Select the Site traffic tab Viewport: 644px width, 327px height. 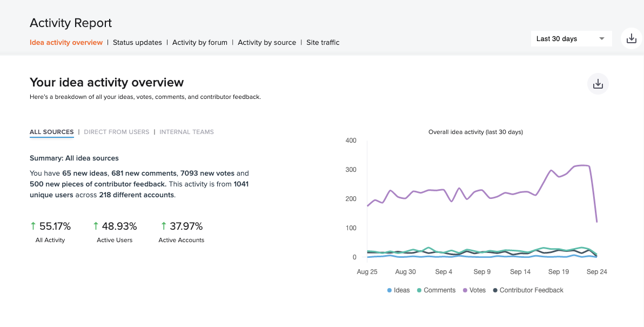(x=323, y=43)
